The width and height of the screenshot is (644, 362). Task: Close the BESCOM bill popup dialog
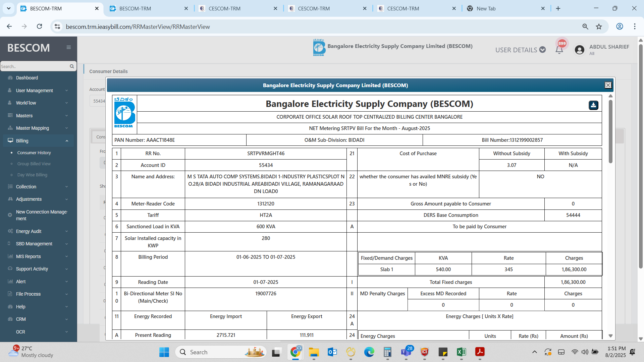[x=608, y=85]
